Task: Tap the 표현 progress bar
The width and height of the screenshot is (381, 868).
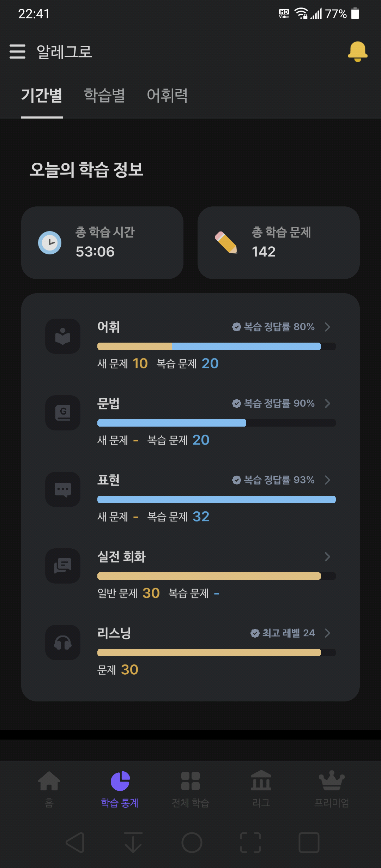Action: 217,499
